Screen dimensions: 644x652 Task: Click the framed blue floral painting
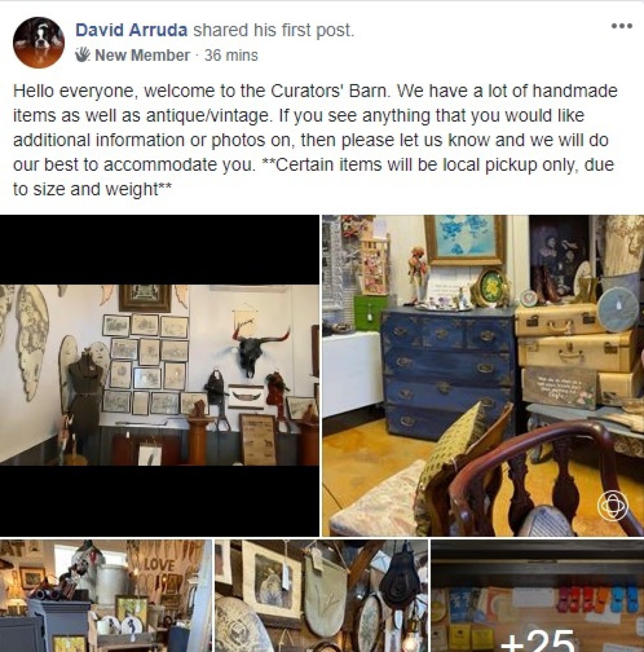[x=465, y=239]
